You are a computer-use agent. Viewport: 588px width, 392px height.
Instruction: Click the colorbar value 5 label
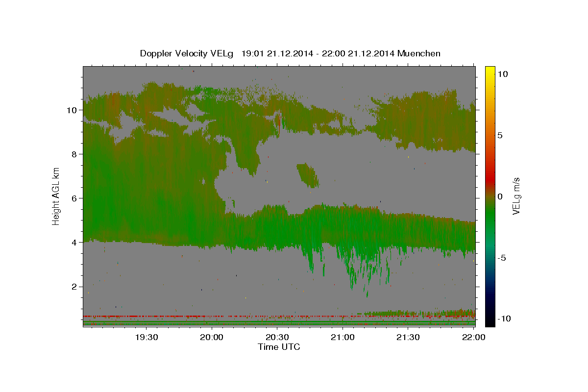click(x=500, y=135)
